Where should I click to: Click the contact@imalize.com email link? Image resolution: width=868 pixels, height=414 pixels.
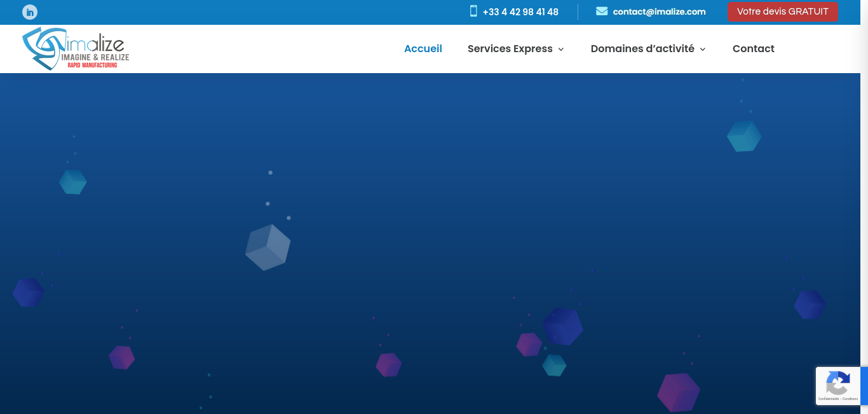click(659, 12)
